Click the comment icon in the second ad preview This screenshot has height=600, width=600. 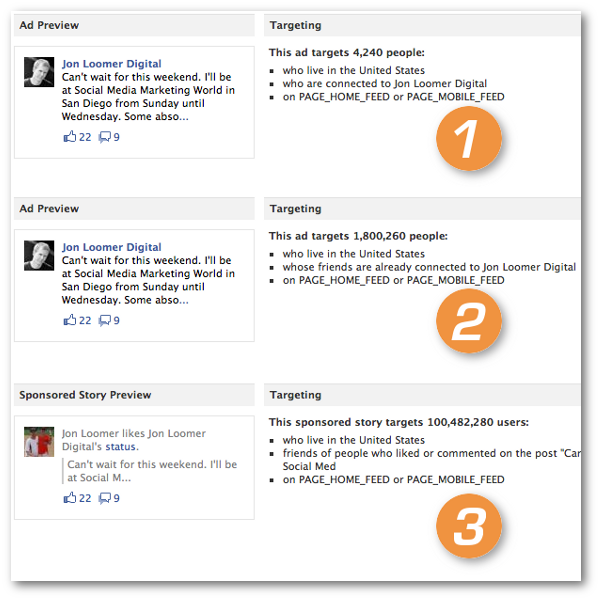[x=104, y=320]
